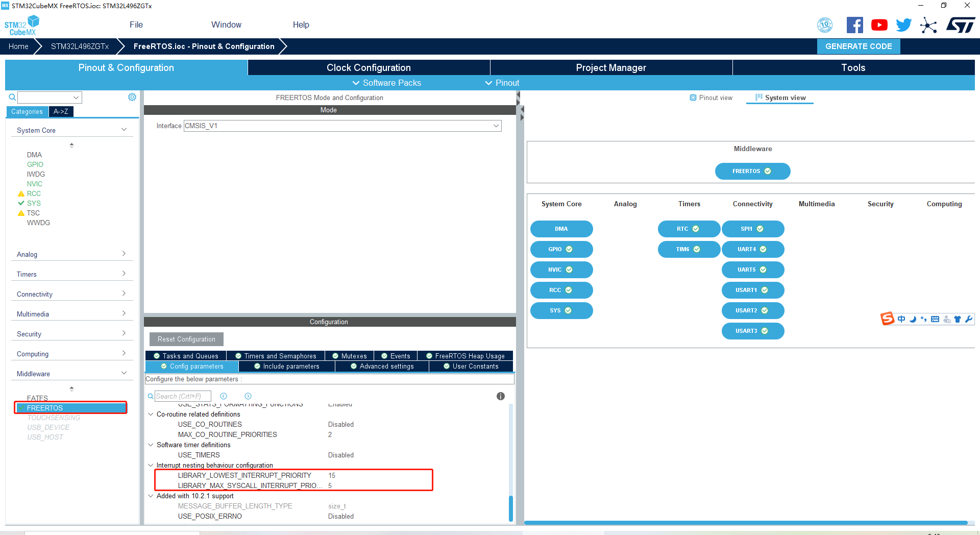Collapse Interrupt nesting behaviour configuration group

[x=151, y=465]
